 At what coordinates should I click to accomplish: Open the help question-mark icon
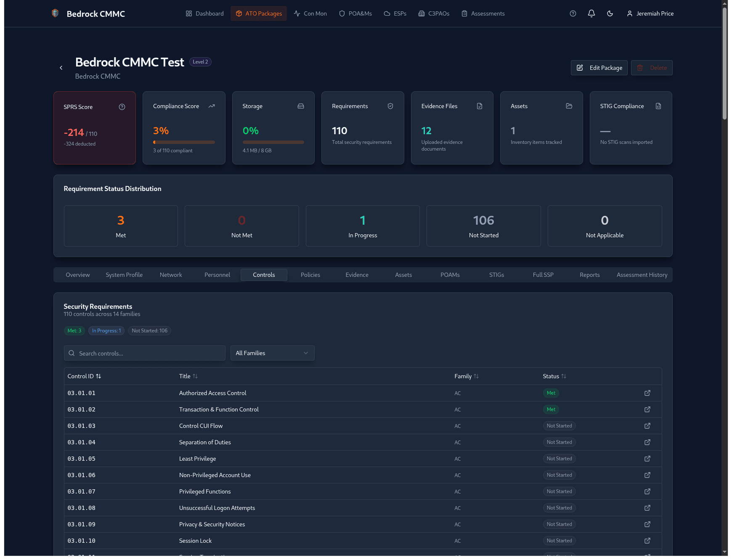click(573, 13)
